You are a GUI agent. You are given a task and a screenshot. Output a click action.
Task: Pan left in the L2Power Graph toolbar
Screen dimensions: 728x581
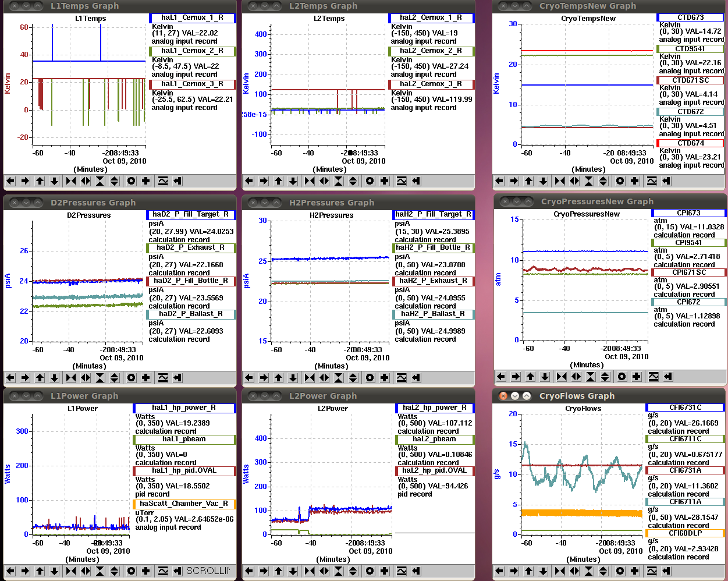[x=249, y=571]
